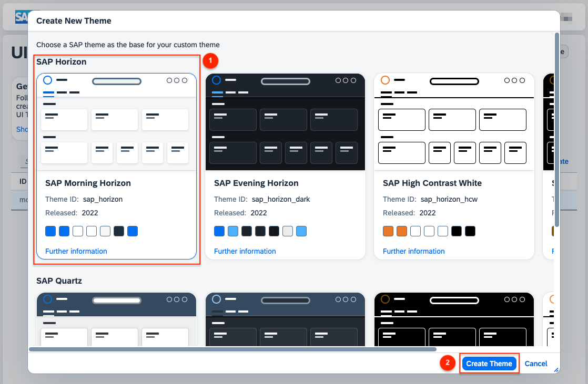
Task: Click the first orange swatch of SAP High Contrast White
Action: tap(388, 231)
